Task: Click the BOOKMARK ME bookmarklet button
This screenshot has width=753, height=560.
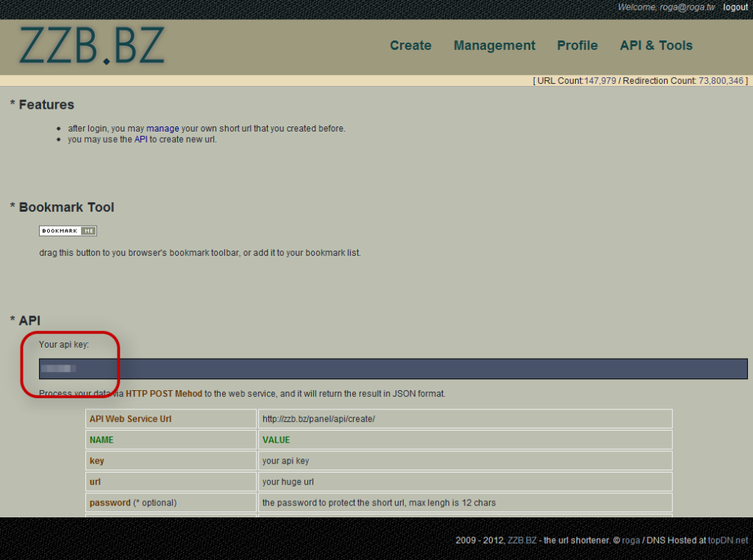Action: 68,231
